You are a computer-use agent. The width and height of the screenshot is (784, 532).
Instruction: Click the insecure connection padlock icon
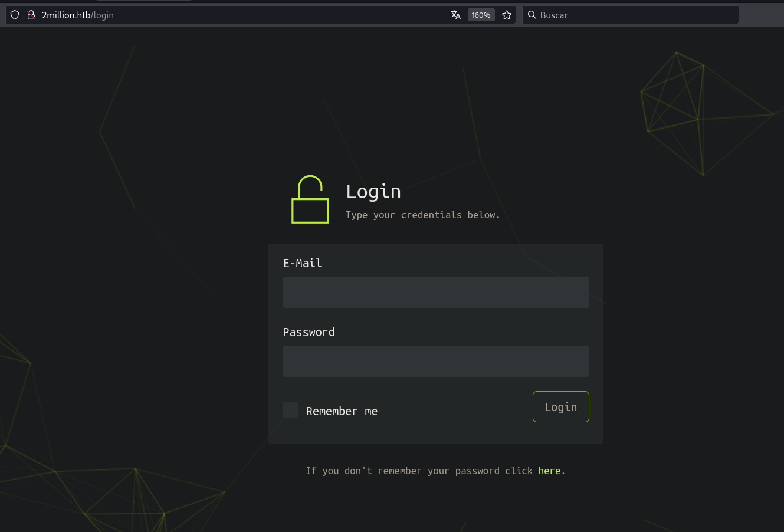point(31,15)
